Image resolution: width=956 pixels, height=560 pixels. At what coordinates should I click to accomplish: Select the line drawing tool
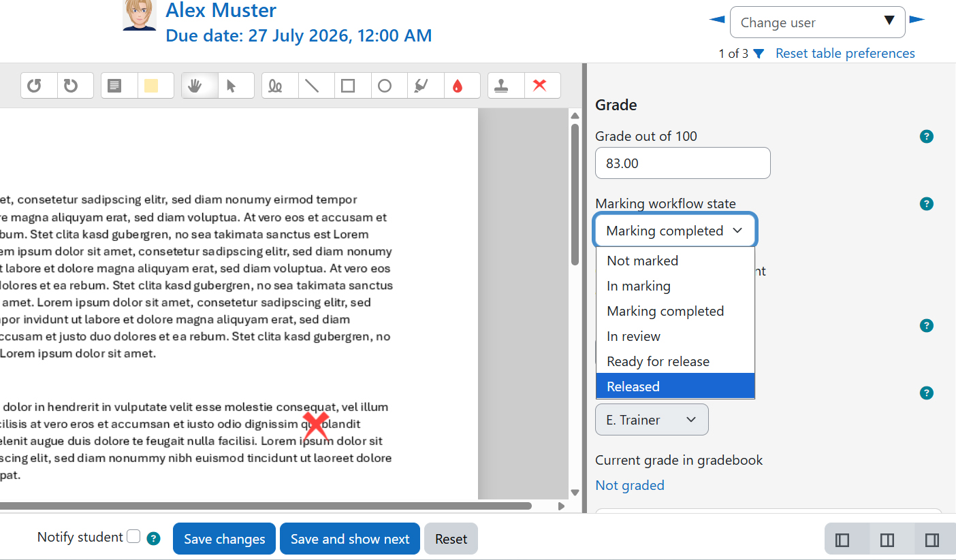(x=316, y=86)
